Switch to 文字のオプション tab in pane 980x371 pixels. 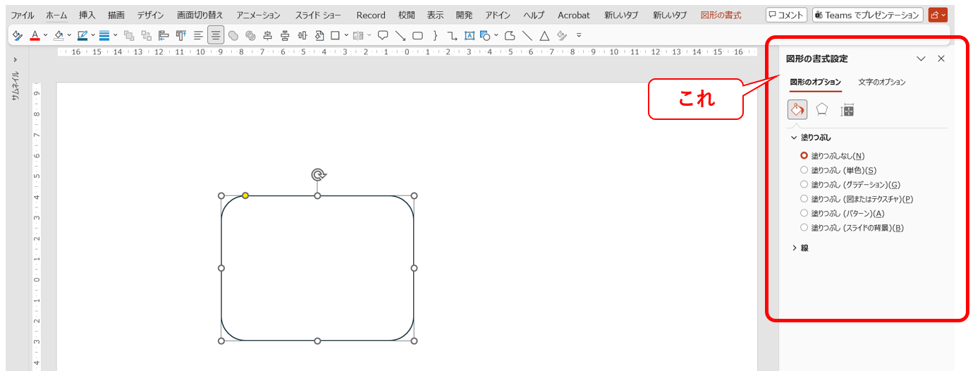pos(882,83)
